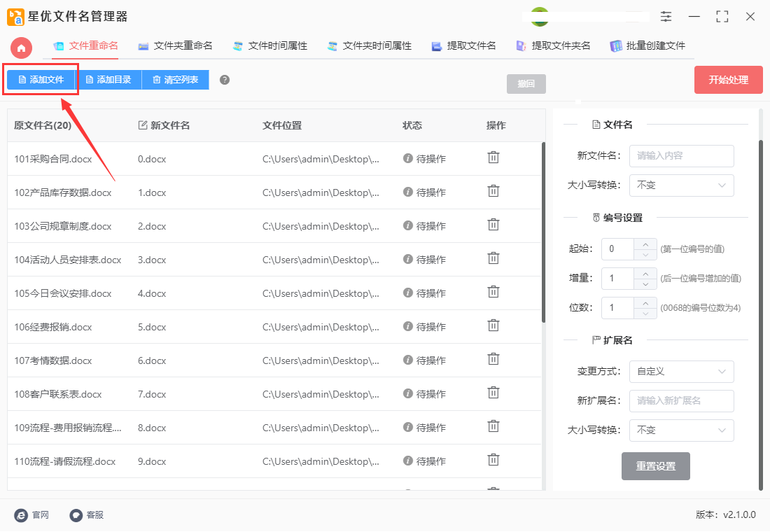Open the settings sliders icon in the title bar
The width and height of the screenshot is (770, 532).
[666, 16]
